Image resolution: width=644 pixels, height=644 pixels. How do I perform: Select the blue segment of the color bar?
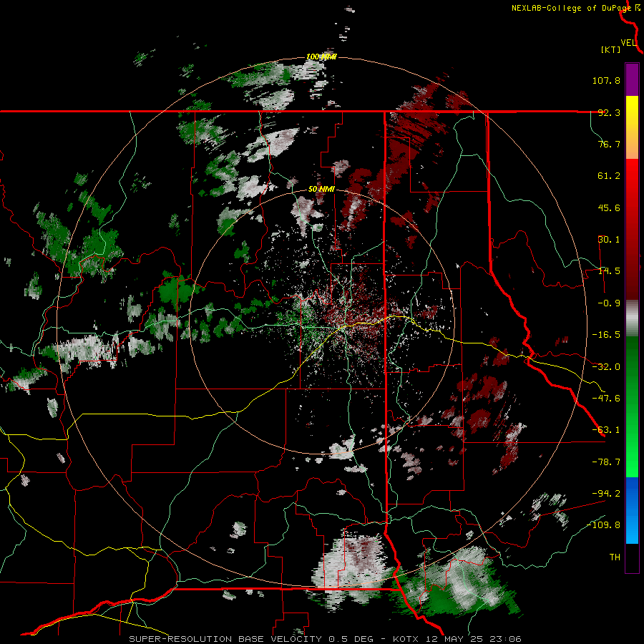[632, 510]
